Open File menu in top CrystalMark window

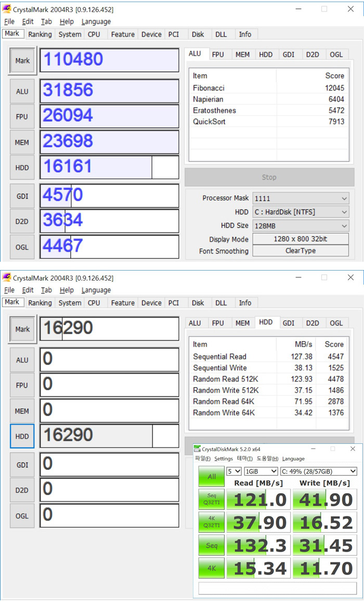pos(9,22)
